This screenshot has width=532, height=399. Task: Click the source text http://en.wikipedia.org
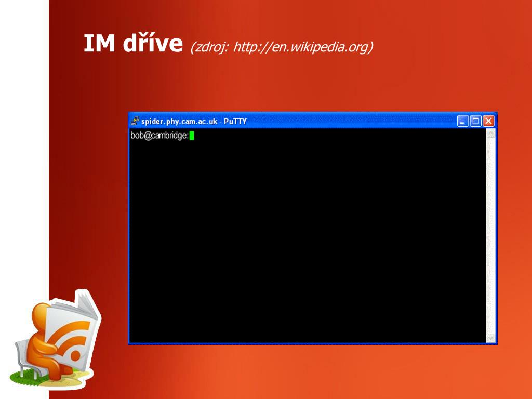tap(301, 47)
